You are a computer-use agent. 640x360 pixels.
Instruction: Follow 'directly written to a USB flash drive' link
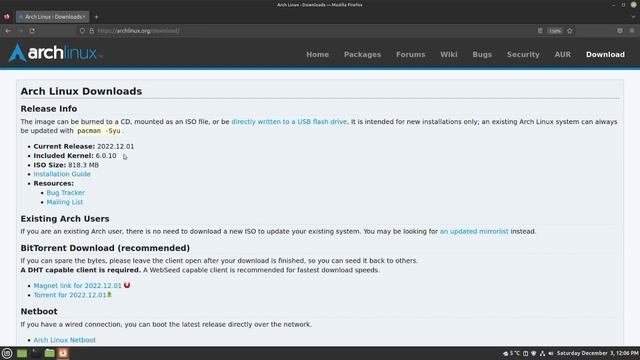coord(289,122)
